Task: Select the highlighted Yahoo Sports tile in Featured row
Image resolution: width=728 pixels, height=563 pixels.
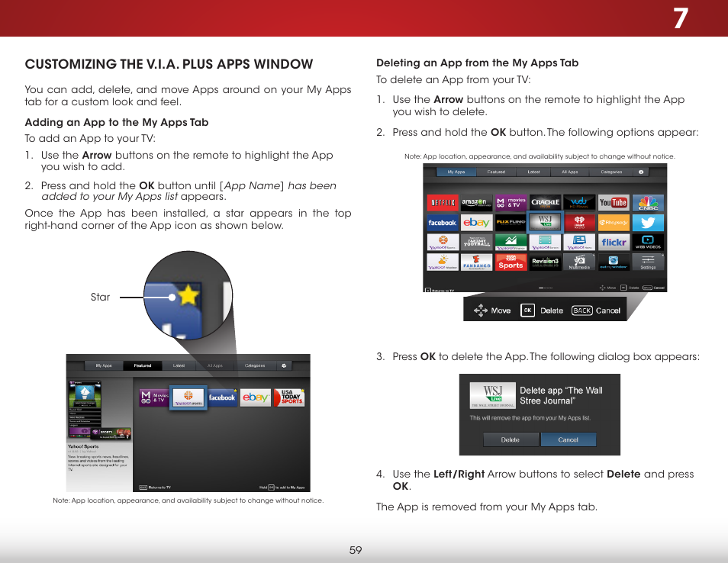Action: 188,397
